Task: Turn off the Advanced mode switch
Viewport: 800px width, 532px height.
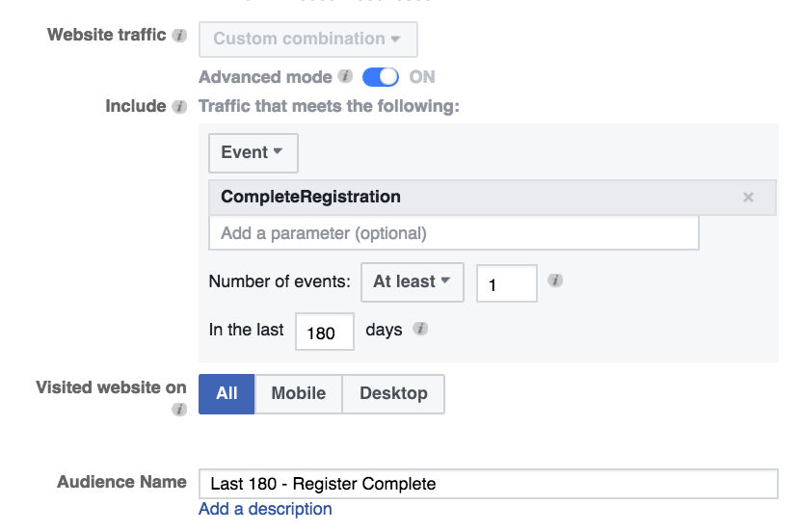Action: (x=381, y=77)
